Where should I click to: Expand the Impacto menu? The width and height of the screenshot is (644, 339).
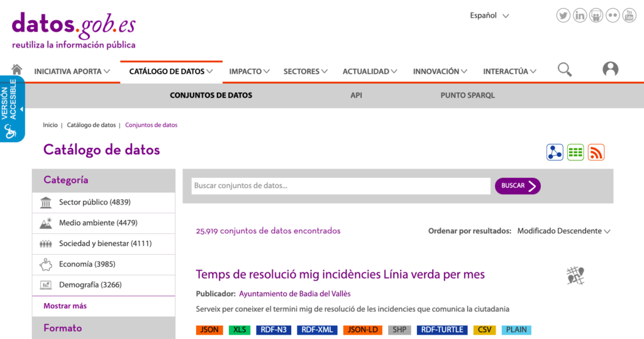(249, 72)
